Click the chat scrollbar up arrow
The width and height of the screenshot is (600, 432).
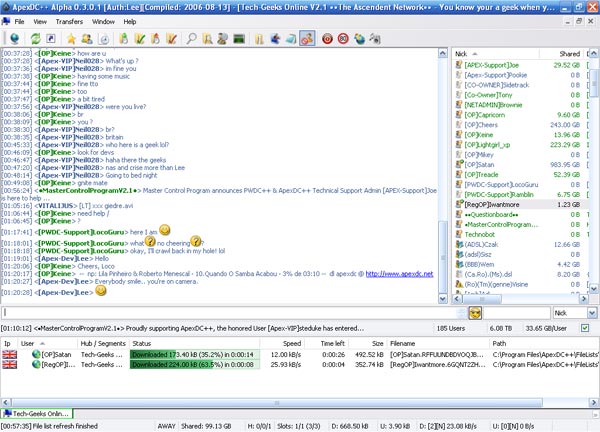[x=442, y=53]
